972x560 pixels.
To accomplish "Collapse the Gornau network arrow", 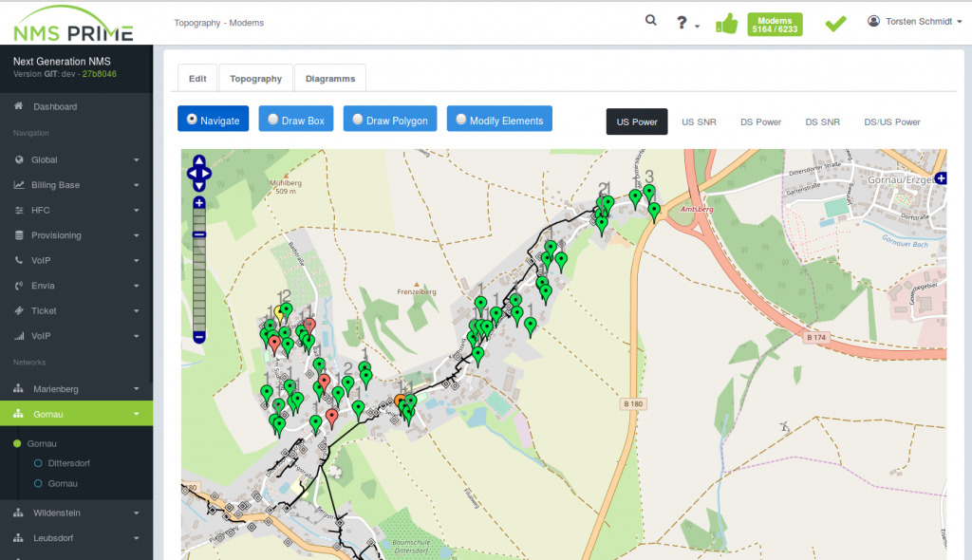I will tap(137, 414).
